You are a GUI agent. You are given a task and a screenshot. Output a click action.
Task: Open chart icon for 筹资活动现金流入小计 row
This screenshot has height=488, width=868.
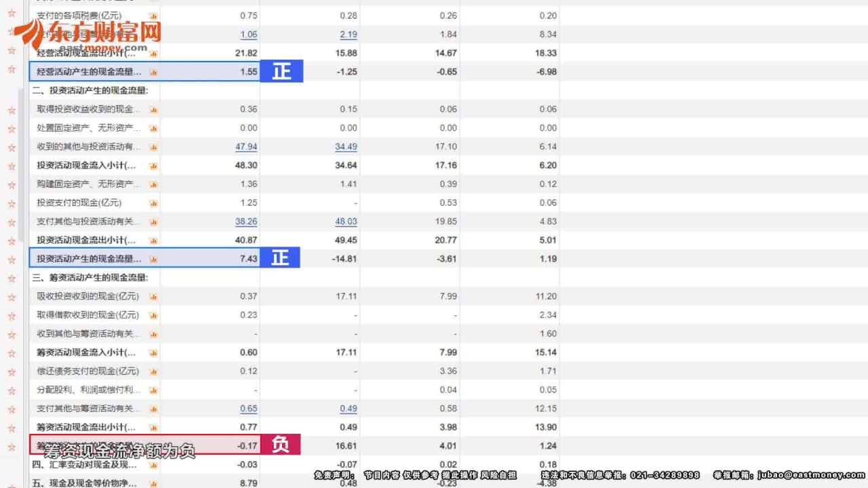[153, 353]
